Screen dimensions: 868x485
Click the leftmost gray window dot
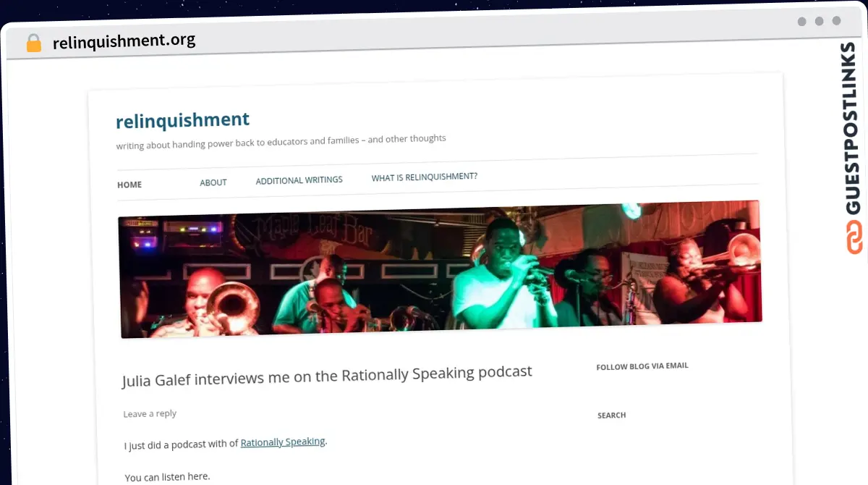coord(801,22)
